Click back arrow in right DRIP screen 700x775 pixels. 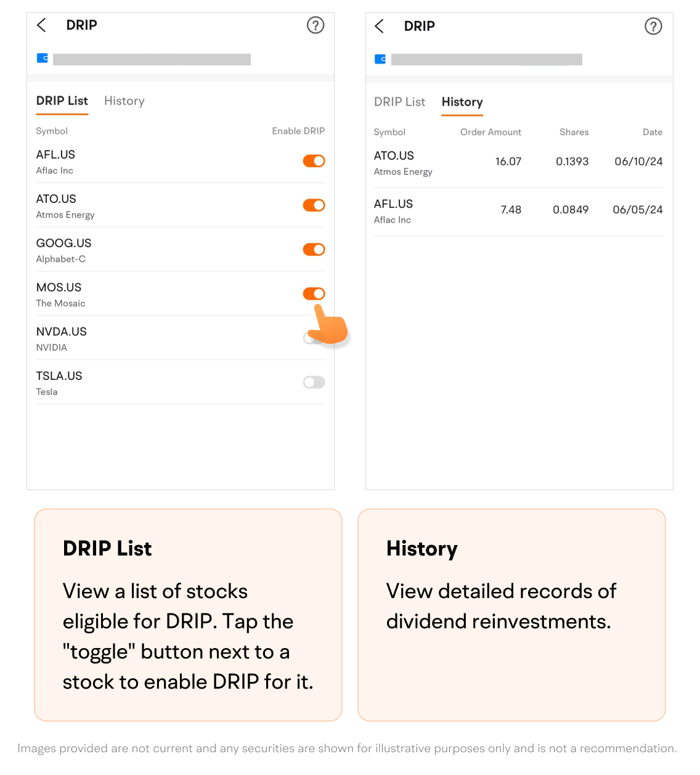click(379, 26)
